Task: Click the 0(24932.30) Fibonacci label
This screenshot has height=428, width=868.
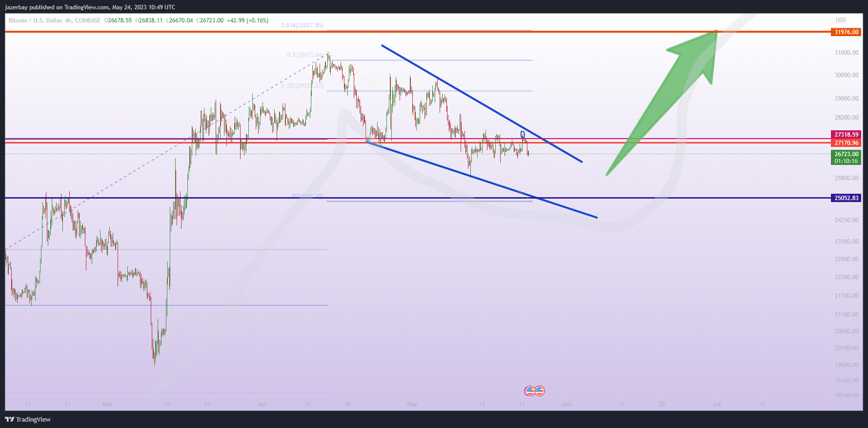Action: (x=308, y=196)
